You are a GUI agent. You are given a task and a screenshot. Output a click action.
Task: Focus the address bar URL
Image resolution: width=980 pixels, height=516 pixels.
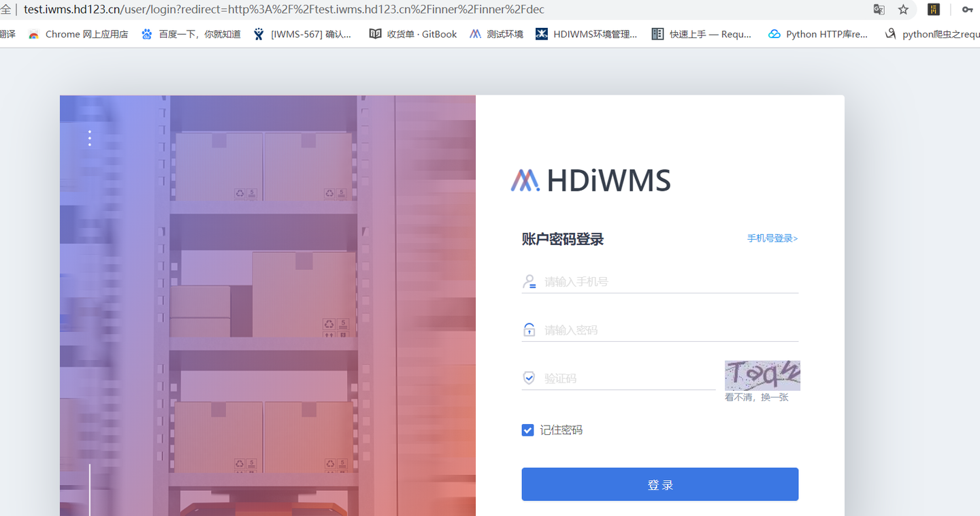pyautogui.click(x=284, y=10)
